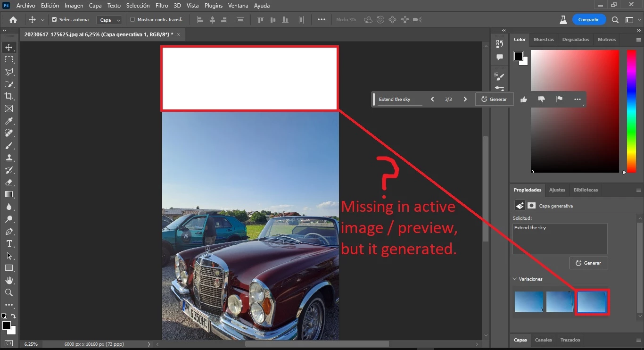Click Generar in the floating taskbar
Viewport: 644px width, 350px height.
(494, 99)
